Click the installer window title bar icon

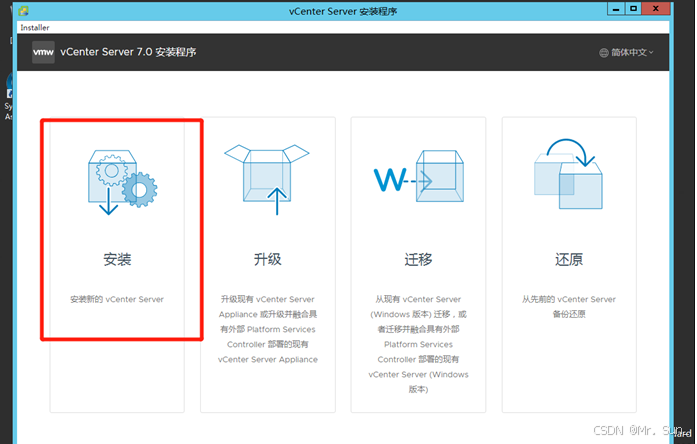[x=24, y=11]
